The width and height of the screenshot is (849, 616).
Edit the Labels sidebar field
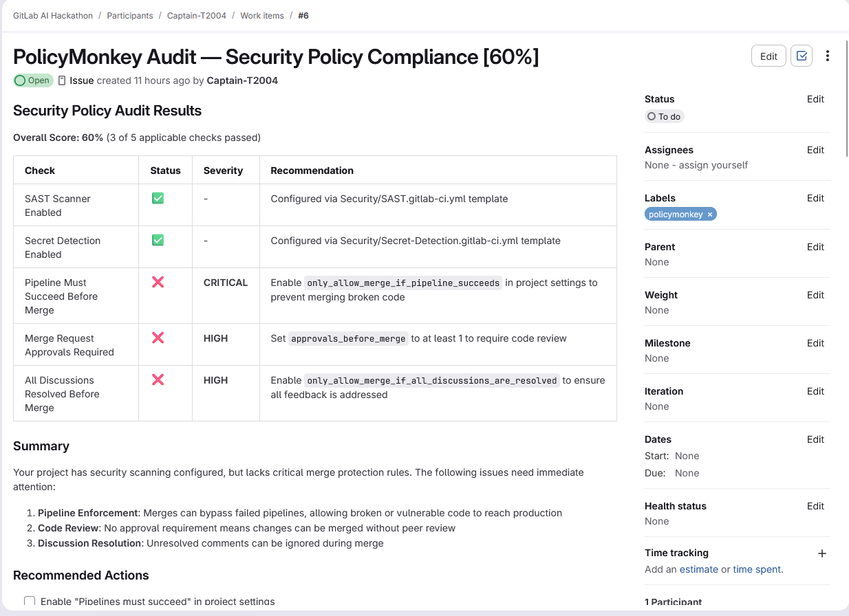pyautogui.click(x=815, y=198)
